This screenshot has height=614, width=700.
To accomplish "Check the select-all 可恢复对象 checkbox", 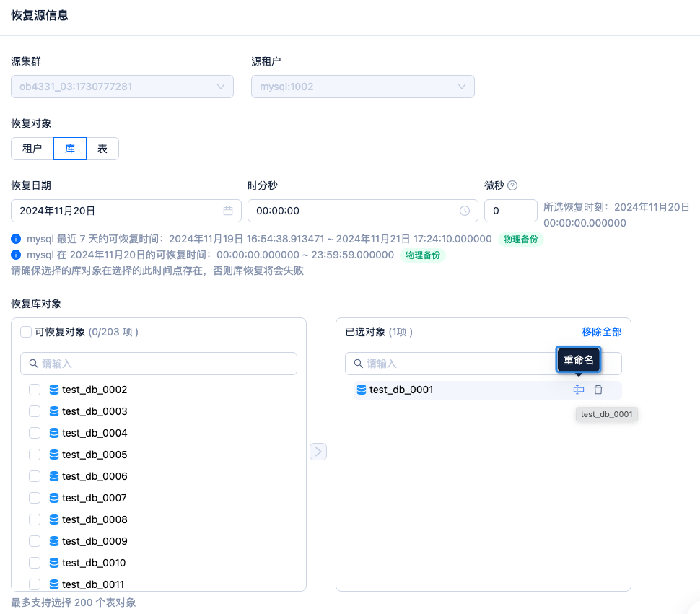I will pos(26,332).
